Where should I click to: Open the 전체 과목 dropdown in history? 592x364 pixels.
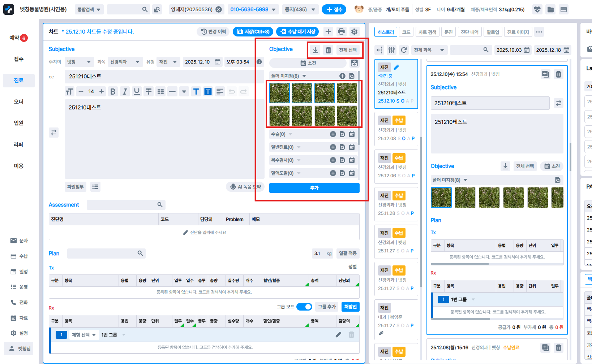[x=429, y=50]
